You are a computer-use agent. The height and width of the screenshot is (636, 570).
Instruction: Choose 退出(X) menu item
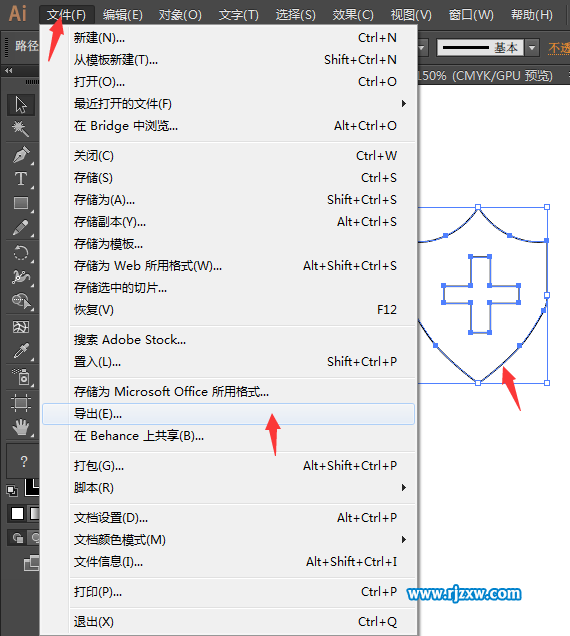(x=229, y=622)
